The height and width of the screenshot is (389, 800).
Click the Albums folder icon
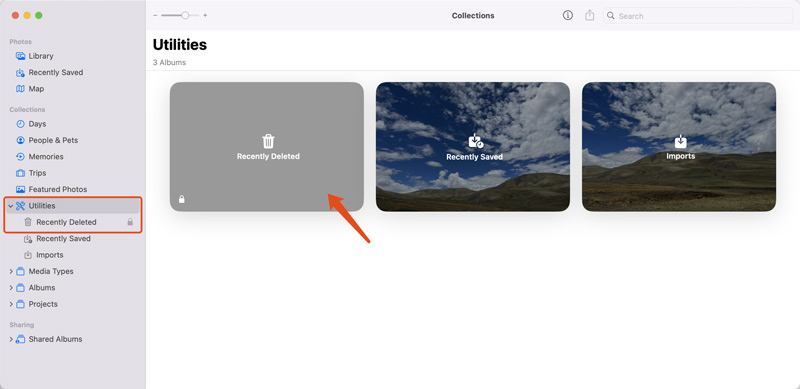click(20, 287)
